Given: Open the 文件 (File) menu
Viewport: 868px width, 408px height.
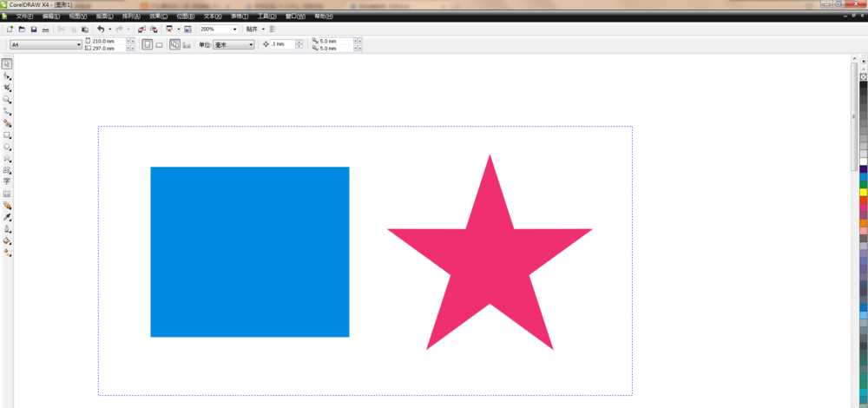Looking at the screenshot, I should point(24,16).
